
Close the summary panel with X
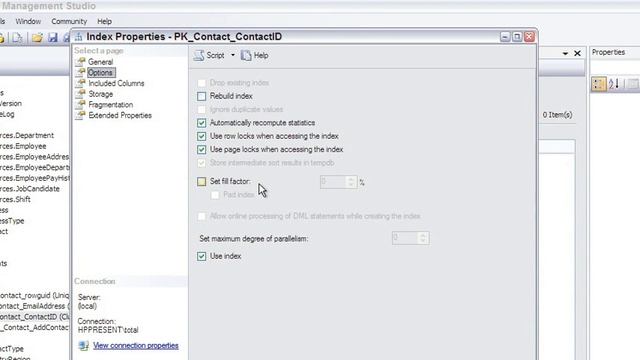click(578, 53)
